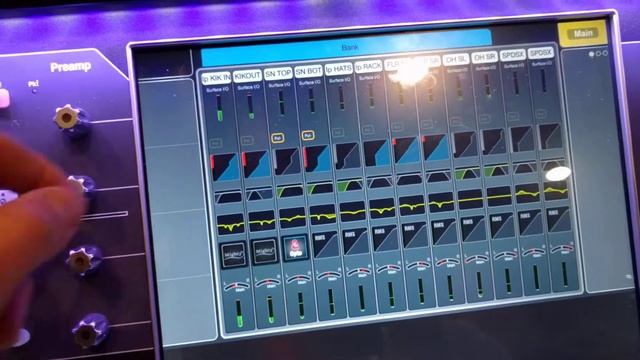The width and height of the screenshot is (640, 360).
Task: Select the Ip KIK IN channel name
Action: [216, 78]
